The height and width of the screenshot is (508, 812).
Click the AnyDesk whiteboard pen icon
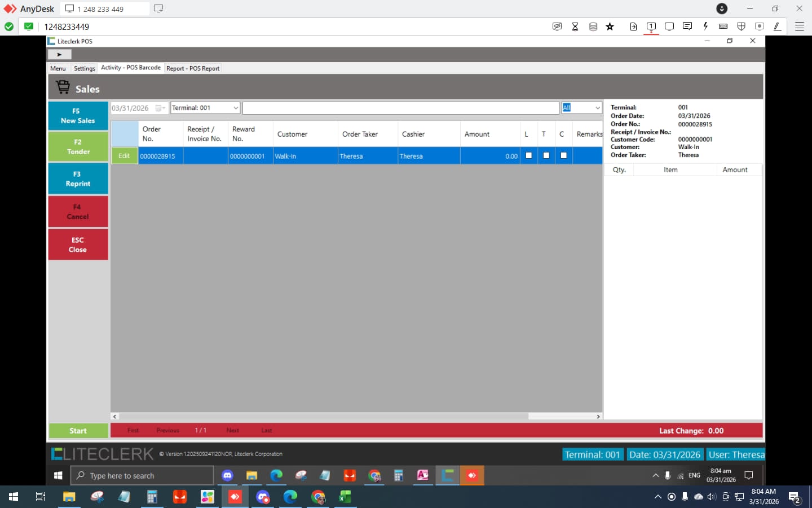[x=777, y=27]
